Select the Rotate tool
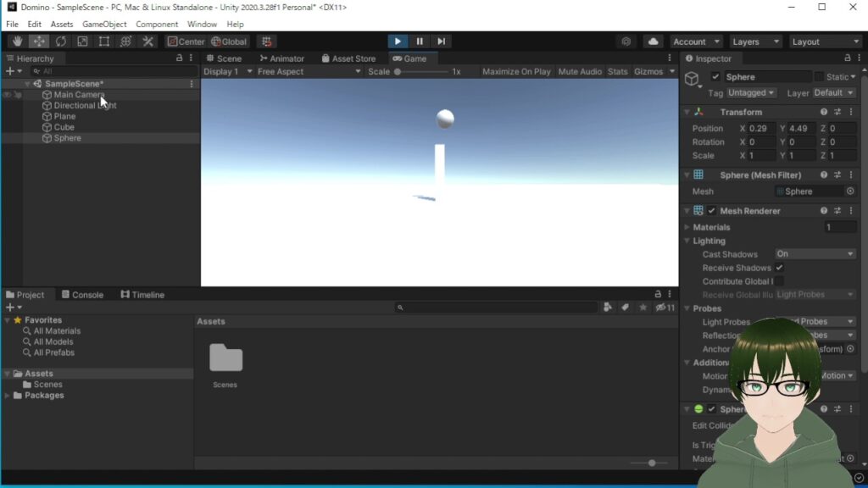The image size is (868, 488). click(60, 42)
